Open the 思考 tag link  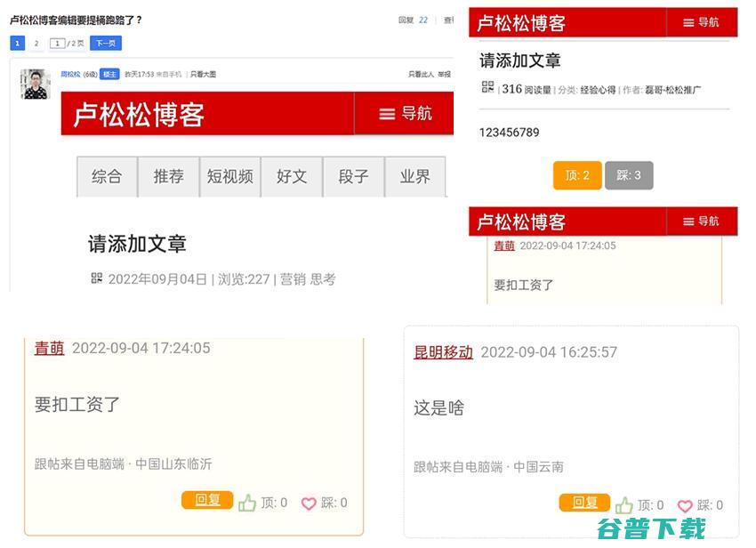(323, 278)
